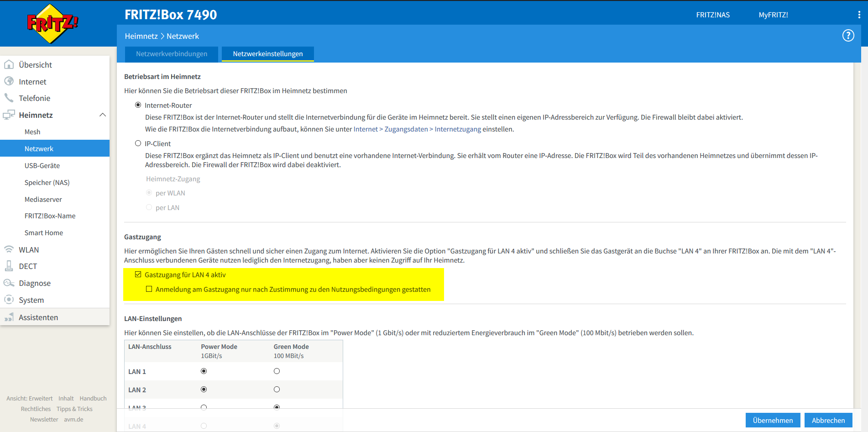Select the per WLAN radio option
Screen dimensions: 868x432
[x=149, y=193]
